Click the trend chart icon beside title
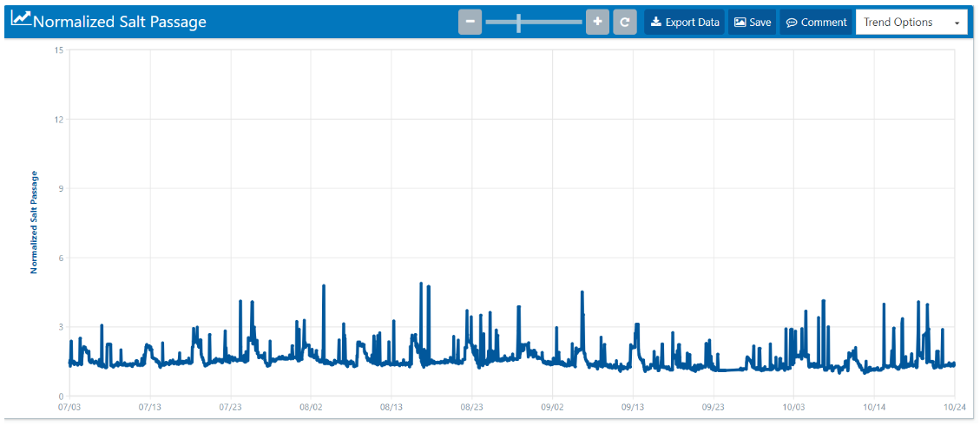The height and width of the screenshot is (432, 980). click(x=21, y=21)
